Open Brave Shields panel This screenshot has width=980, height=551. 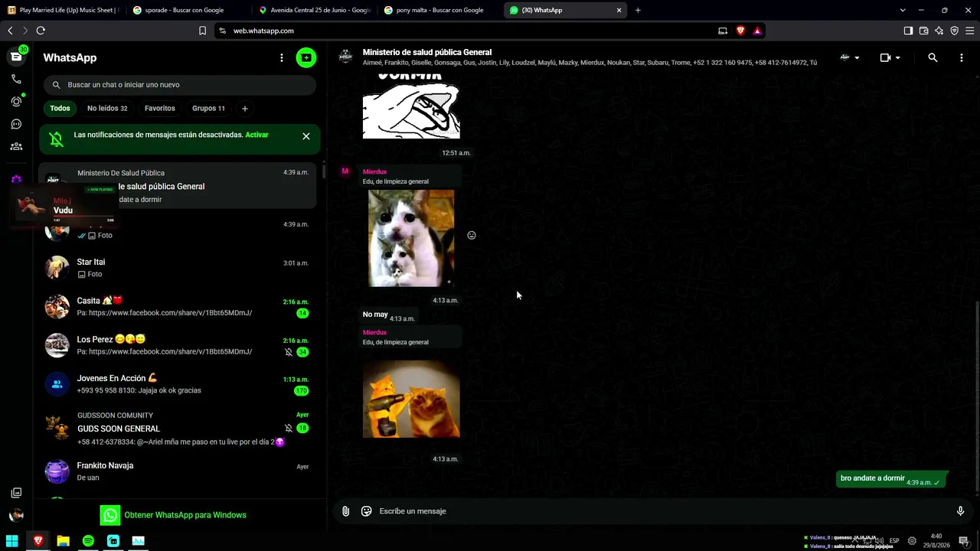point(740,31)
